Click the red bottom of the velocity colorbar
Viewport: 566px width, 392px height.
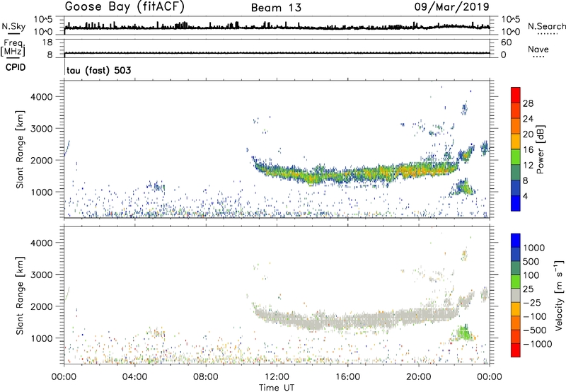coord(516,350)
